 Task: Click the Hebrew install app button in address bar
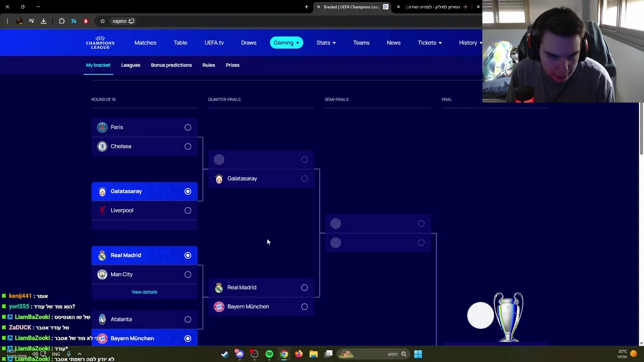[123, 21]
